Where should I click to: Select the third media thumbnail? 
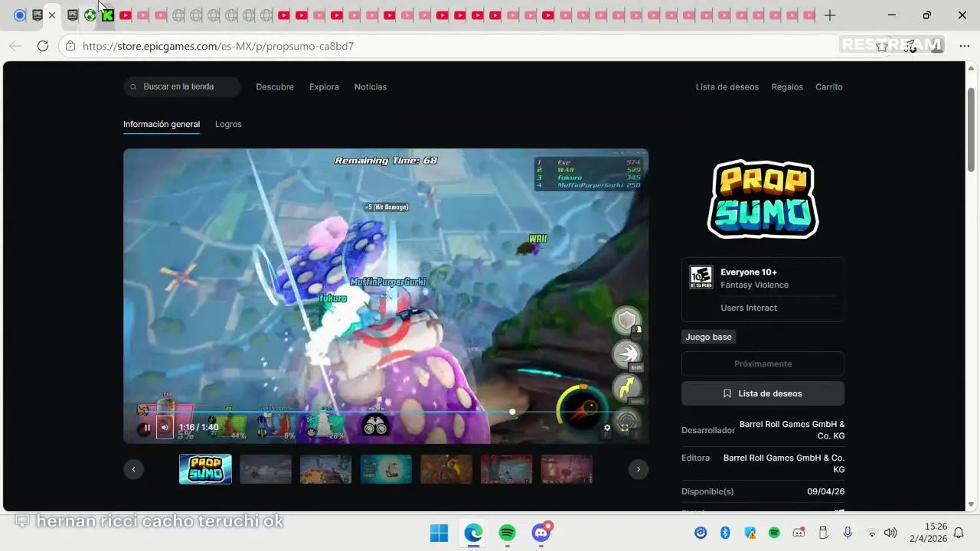click(326, 469)
